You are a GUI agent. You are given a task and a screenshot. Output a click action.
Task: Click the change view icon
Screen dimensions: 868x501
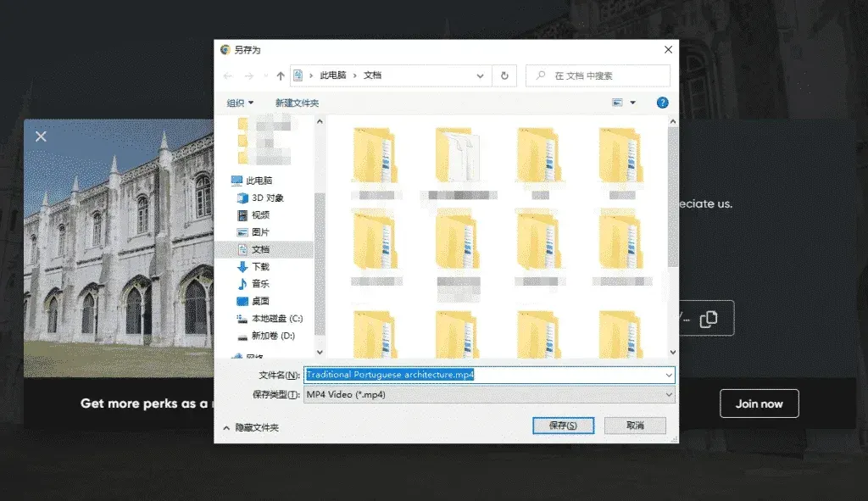point(617,103)
